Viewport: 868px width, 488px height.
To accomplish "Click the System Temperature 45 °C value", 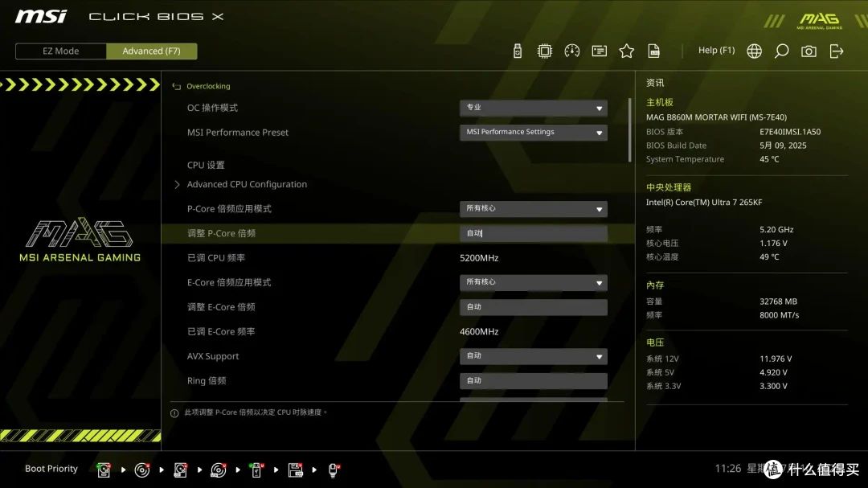I will pos(769,159).
